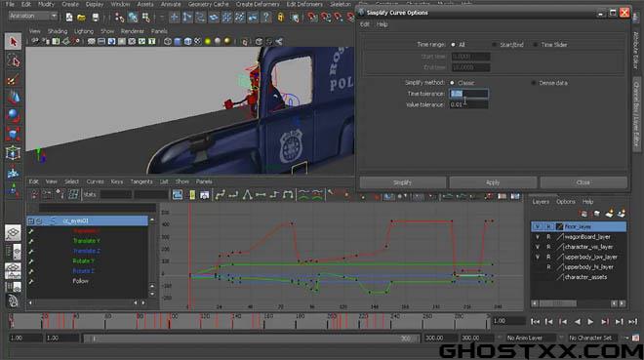
Task: Toggle the lock selection padlock icon
Action: (281, 18)
